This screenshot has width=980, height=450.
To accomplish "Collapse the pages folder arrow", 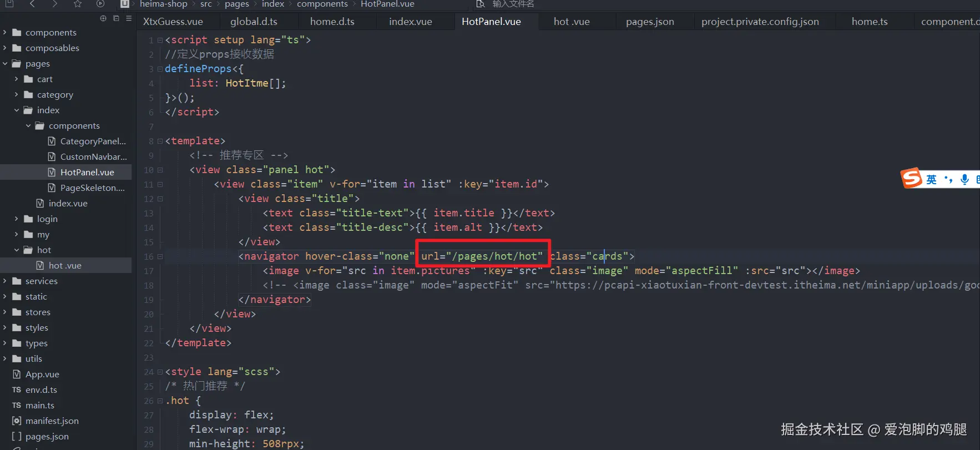I will [5, 63].
